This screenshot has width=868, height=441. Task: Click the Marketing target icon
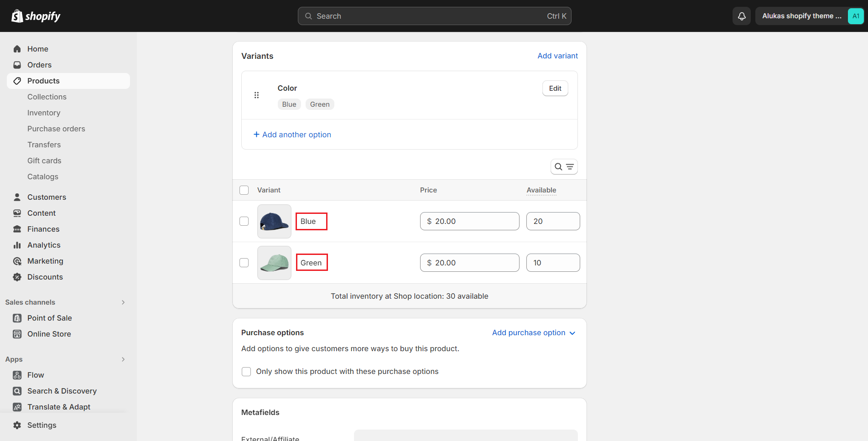click(17, 261)
